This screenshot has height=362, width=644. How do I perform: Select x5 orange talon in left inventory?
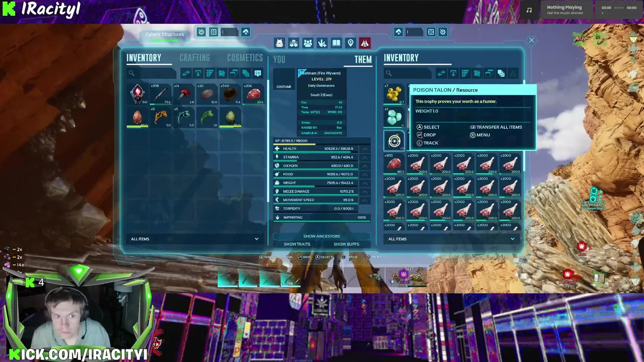(x=160, y=117)
